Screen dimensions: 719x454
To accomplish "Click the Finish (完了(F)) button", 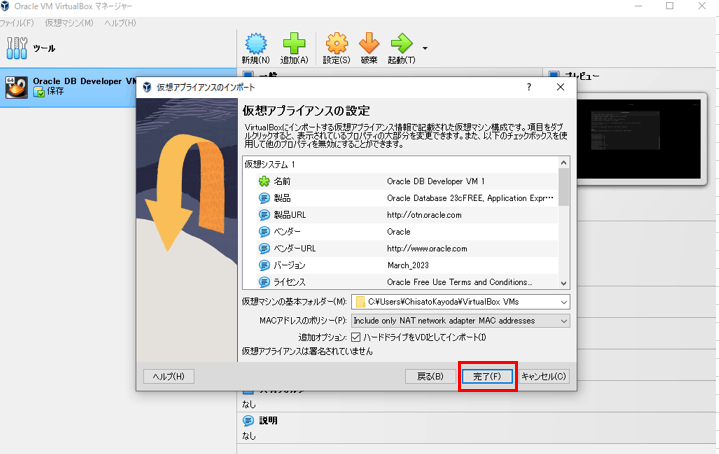I will click(487, 376).
